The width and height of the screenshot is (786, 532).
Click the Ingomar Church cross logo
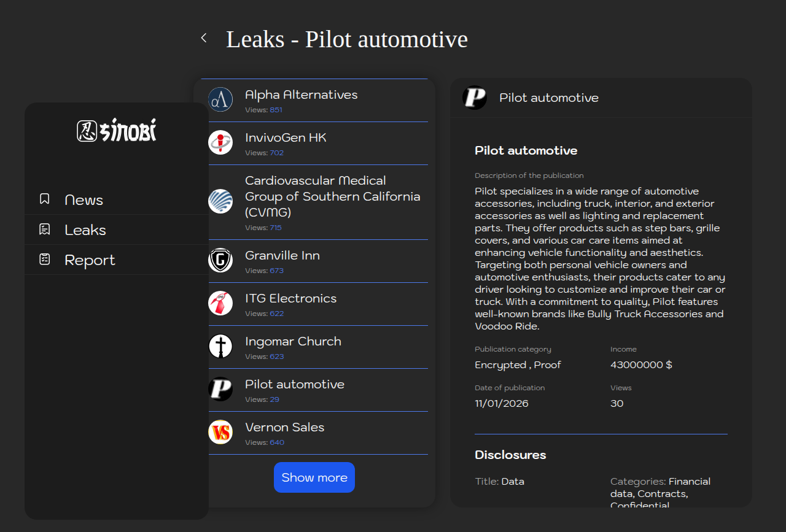(220, 346)
